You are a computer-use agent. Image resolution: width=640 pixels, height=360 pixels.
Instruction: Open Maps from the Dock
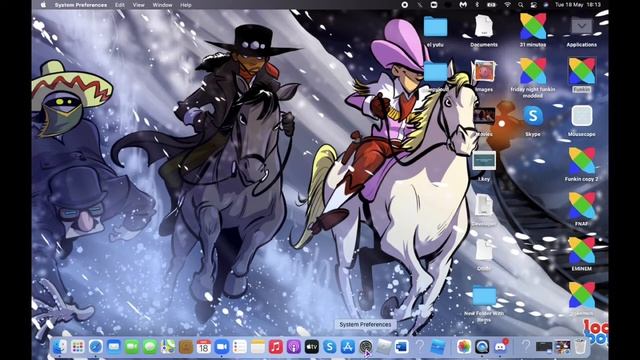tap(168, 347)
